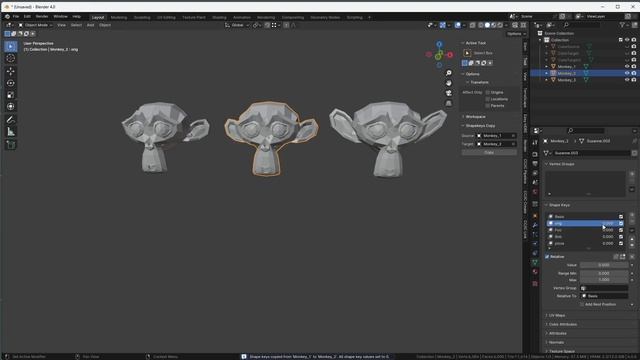Screen dimensions: 640x360
Task: Toggle the Relative shape keys checkbox
Action: [x=547, y=257]
